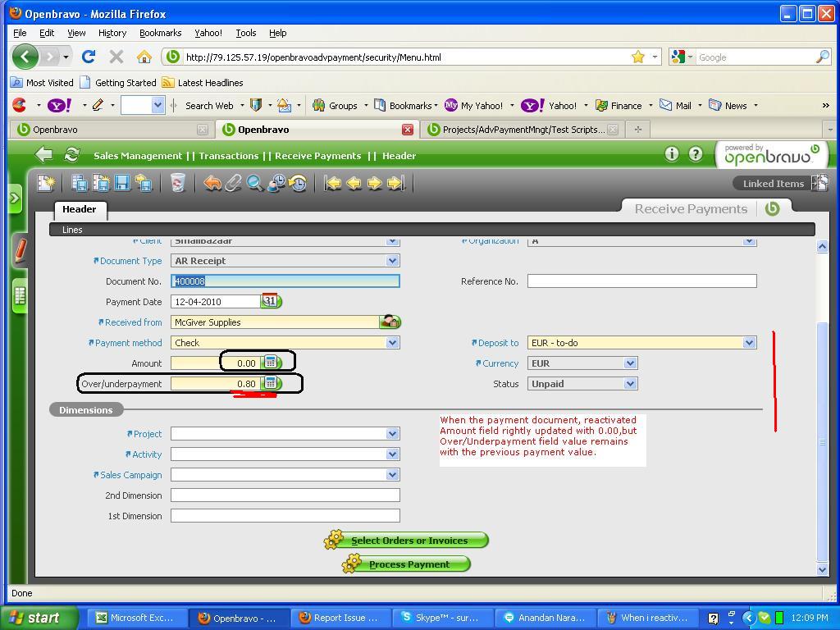Click the Windows Start button
This screenshot has width=840, height=630.
click(x=38, y=618)
